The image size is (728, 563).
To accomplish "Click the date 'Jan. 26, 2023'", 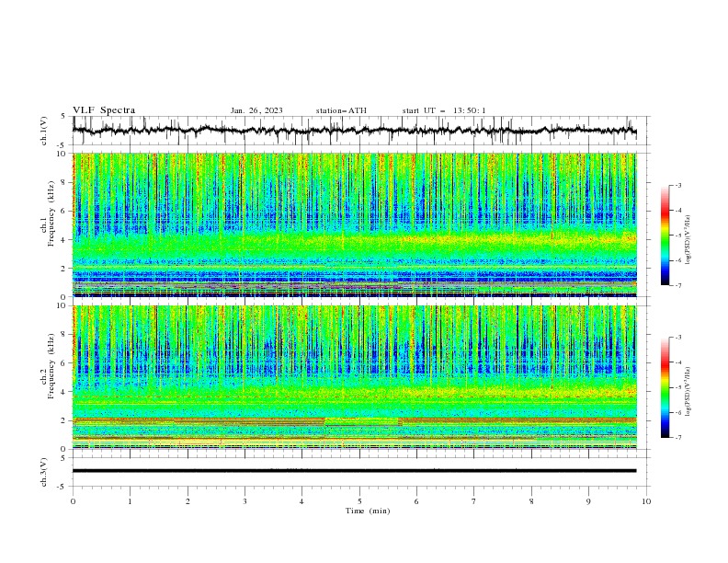I will click(256, 110).
